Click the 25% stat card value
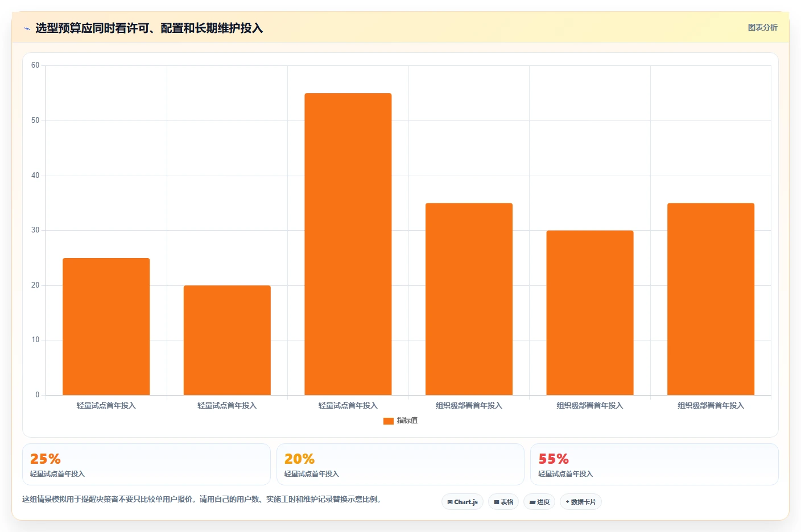The height and width of the screenshot is (532, 801). pos(46,459)
